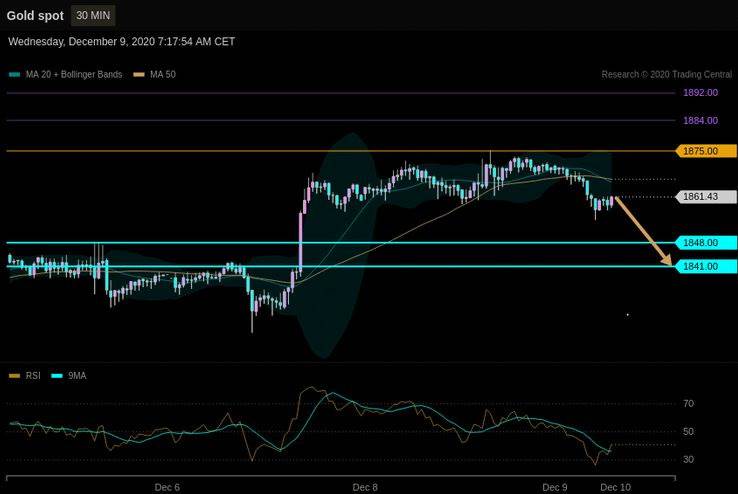Click the tan MA 50 legend swatch
738x494 pixels.
point(139,74)
